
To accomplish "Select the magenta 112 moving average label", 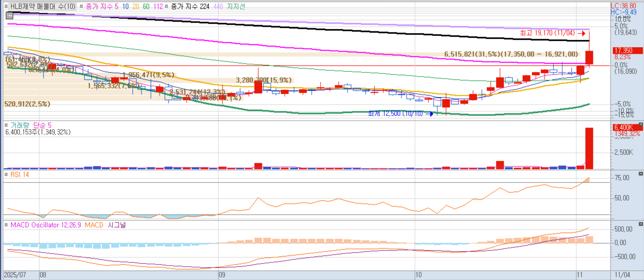I will point(158,6).
